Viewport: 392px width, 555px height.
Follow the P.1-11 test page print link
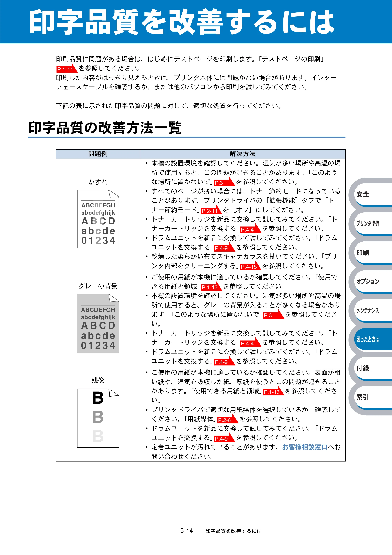point(67,69)
